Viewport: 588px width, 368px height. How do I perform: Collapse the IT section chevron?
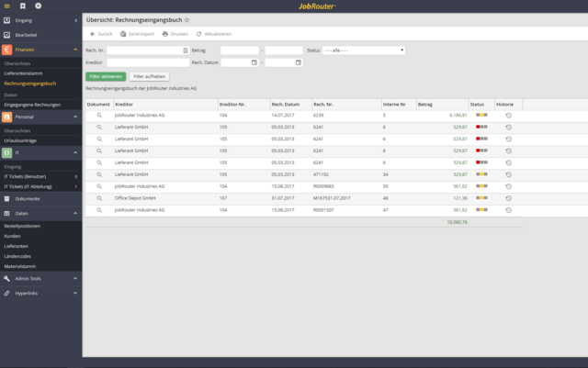pyautogui.click(x=75, y=153)
